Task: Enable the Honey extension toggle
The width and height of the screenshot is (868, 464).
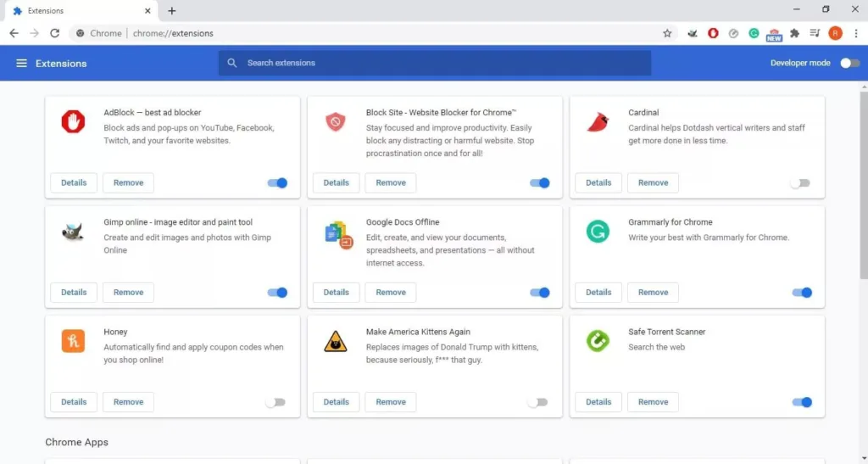Action: [275, 402]
